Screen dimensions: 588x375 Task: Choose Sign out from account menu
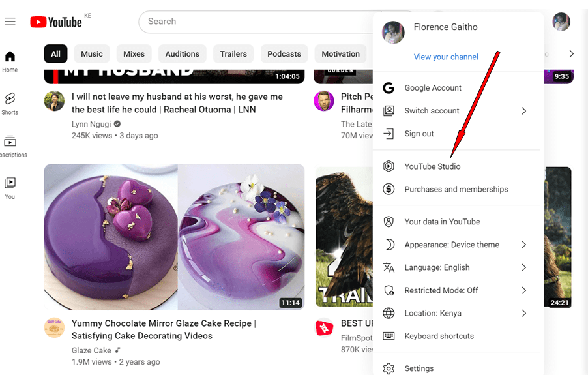456,134
